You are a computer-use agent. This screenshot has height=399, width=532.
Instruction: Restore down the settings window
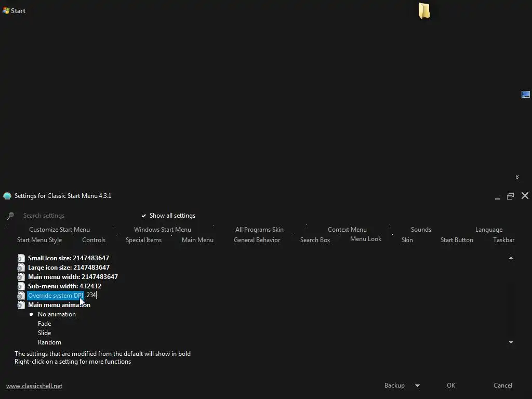[510, 196]
